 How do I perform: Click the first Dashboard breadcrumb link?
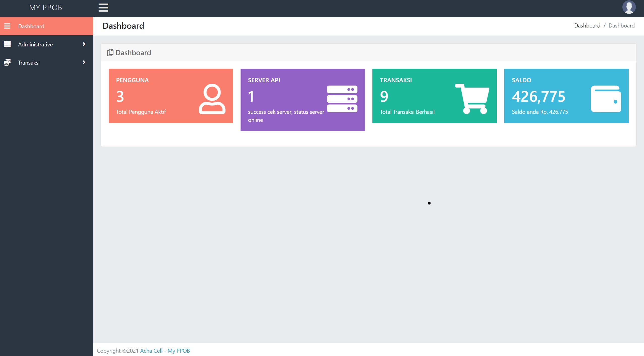[x=587, y=25]
